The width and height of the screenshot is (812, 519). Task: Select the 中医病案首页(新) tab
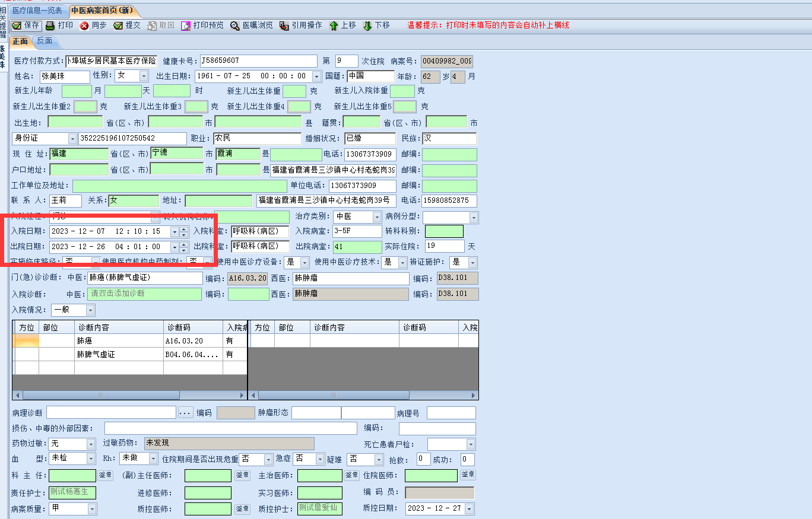(x=103, y=11)
